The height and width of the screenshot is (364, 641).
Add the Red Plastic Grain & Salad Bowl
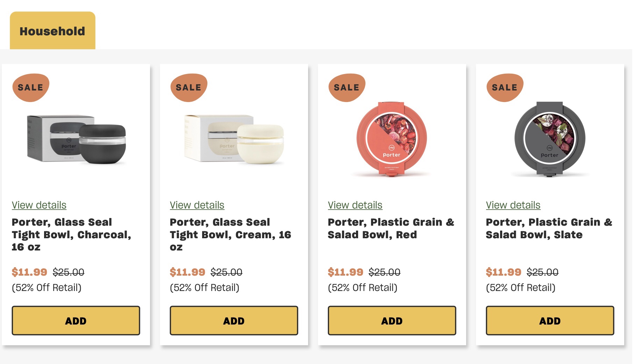point(392,321)
